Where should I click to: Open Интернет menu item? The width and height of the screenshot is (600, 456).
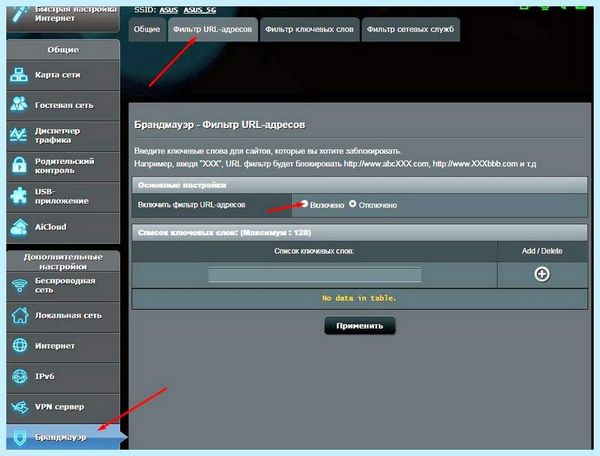[x=63, y=347]
